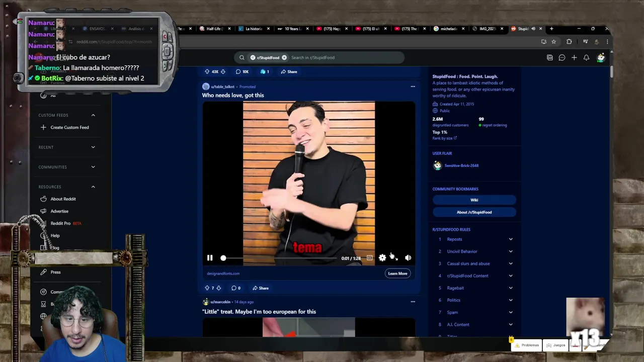Open the 10K comments
Viewport: 644px width, 362px height.
tap(242, 71)
